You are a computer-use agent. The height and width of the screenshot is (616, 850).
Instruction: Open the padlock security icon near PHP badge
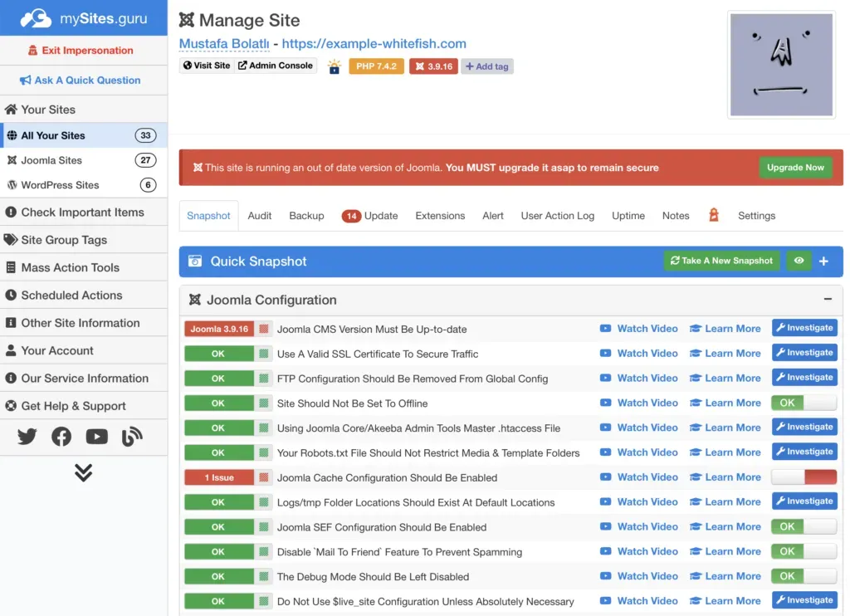(334, 65)
